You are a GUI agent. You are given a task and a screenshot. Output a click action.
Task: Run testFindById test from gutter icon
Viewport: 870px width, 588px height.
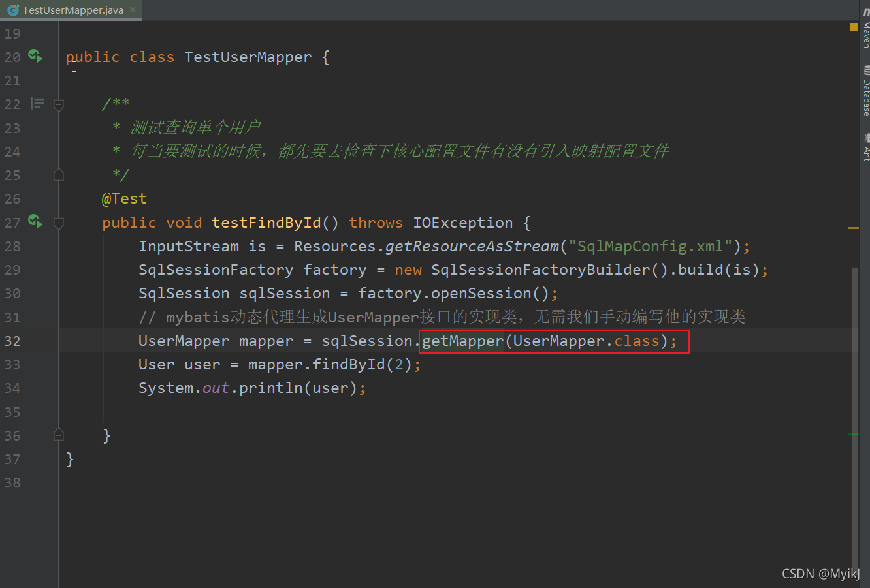[35, 222]
